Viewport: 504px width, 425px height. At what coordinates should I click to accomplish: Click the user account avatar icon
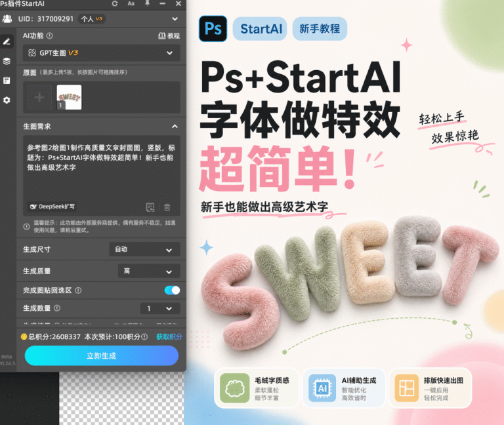point(7,19)
